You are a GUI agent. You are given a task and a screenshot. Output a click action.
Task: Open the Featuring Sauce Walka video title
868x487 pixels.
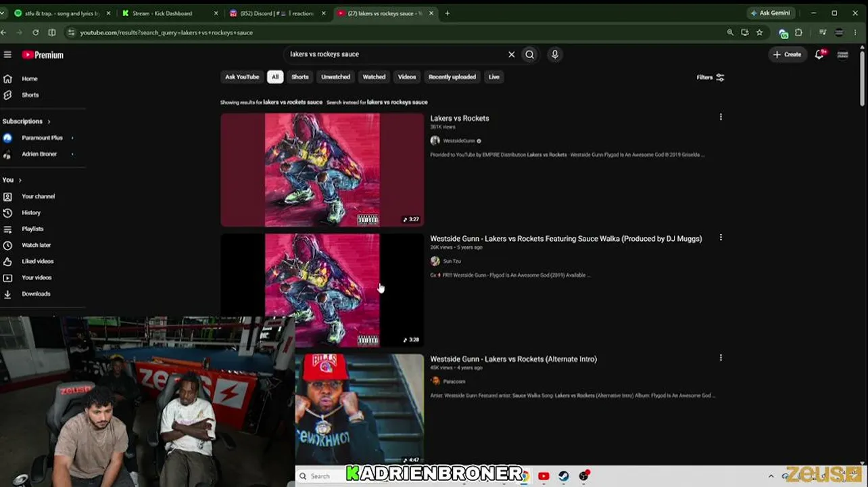(566, 239)
